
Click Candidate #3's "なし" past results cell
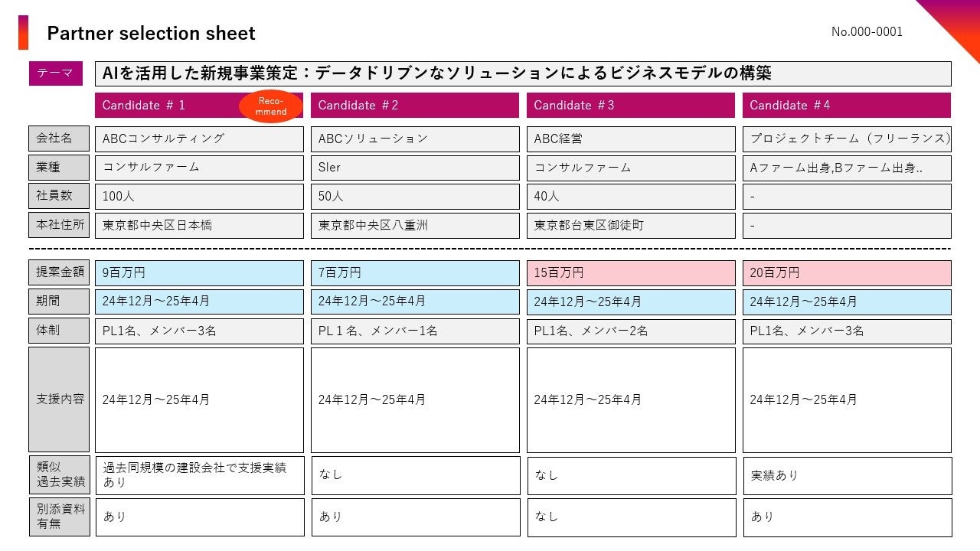point(632,475)
